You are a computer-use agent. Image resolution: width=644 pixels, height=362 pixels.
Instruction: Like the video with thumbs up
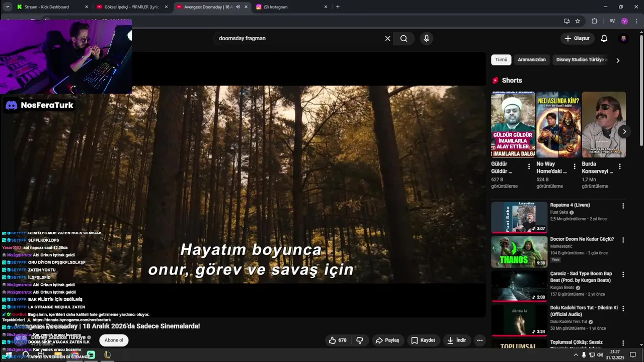tap(338, 340)
